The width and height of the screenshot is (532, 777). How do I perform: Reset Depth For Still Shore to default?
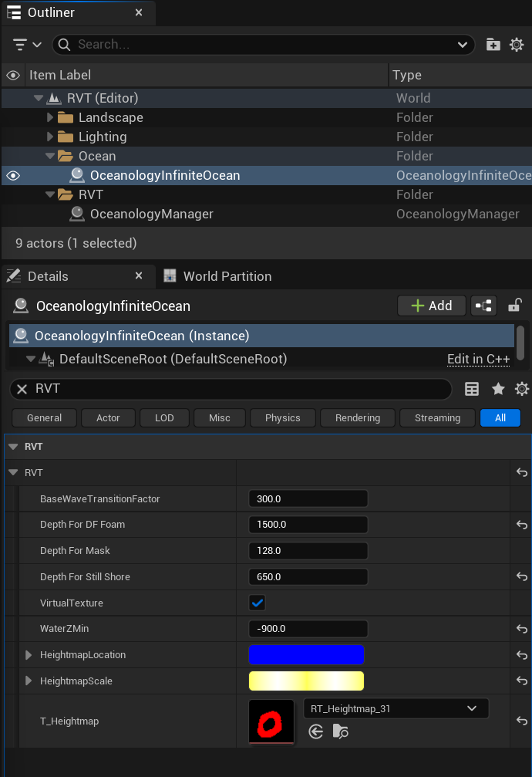522,576
